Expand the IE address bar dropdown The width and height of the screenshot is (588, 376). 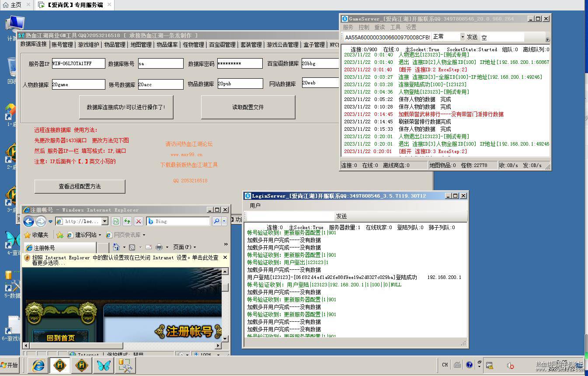click(105, 221)
